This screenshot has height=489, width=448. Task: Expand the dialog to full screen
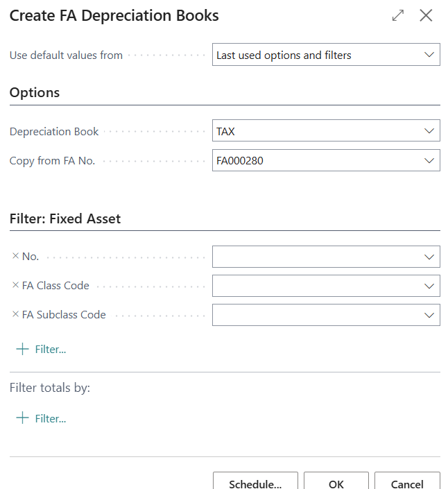click(x=398, y=15)
